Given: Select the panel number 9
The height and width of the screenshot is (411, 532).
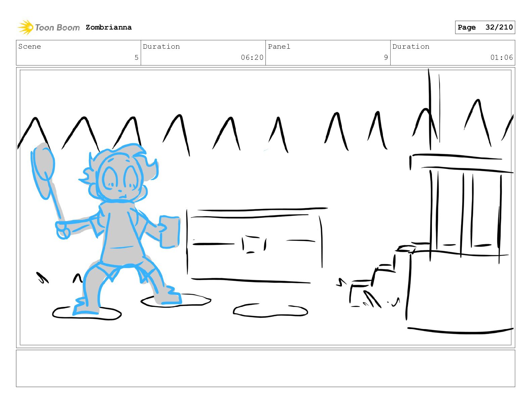Looking at the screenshot, I should 386,57.
